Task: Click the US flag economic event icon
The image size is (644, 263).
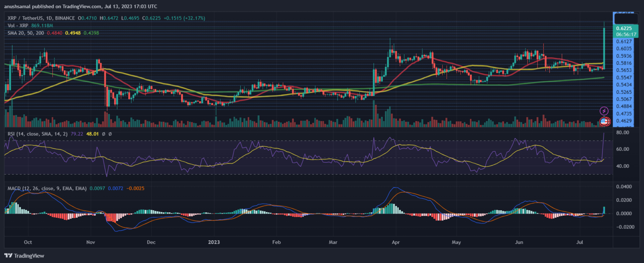Action: [605, 121]
